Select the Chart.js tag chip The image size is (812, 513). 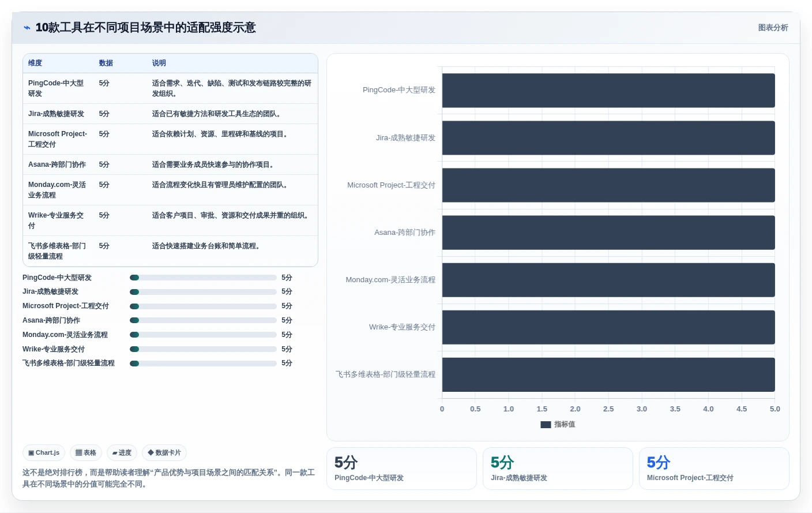(44, 453)
